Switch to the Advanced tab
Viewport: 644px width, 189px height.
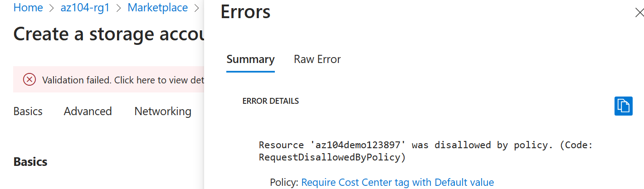88,111
